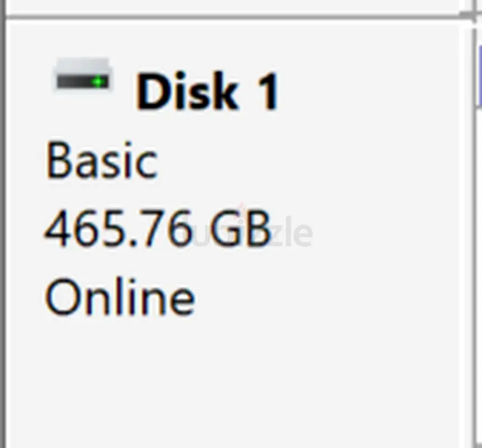Select the bold Disk 1 title
Viewport: 482px width, 448px height.
tap(207, 92)
